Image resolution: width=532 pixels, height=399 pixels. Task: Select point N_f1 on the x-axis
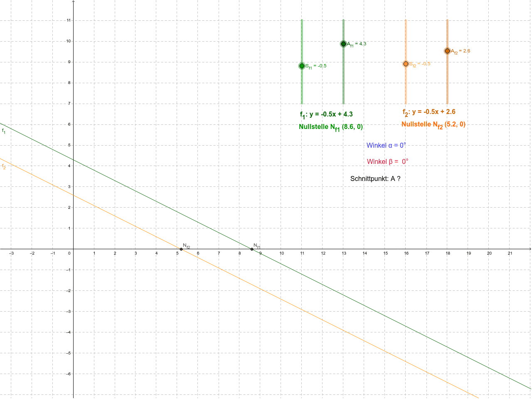coord(252,249)
